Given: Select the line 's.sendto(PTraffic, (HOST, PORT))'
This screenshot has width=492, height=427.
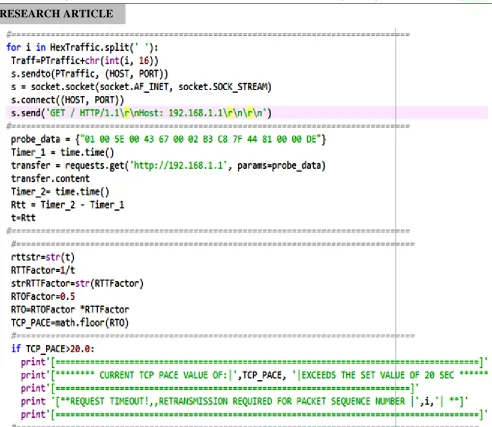Looking at the screenshot, I should tap(89, 74).
